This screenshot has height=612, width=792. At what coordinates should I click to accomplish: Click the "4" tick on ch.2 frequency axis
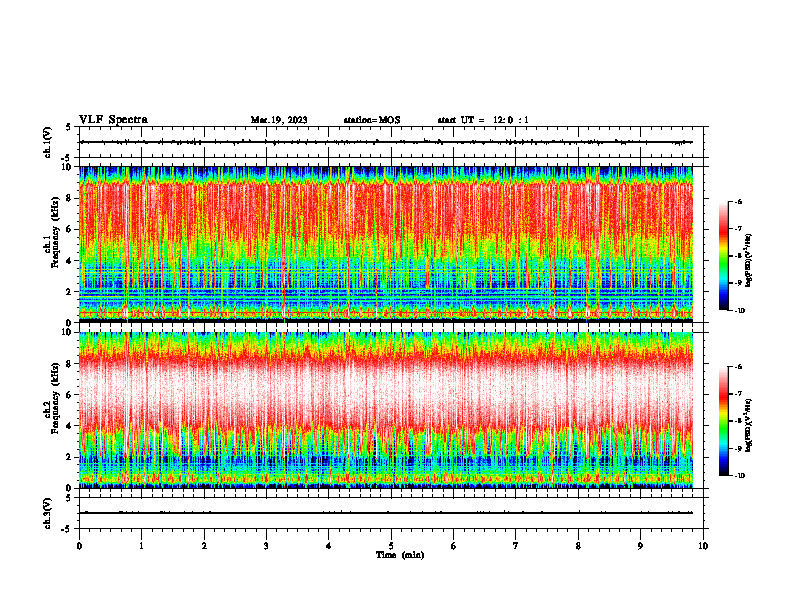tap(70, 426)
